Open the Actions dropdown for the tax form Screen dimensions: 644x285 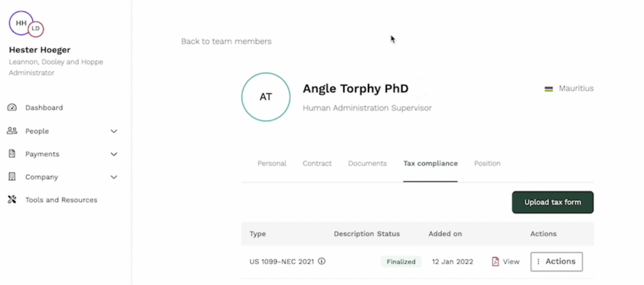click(556, 261)
